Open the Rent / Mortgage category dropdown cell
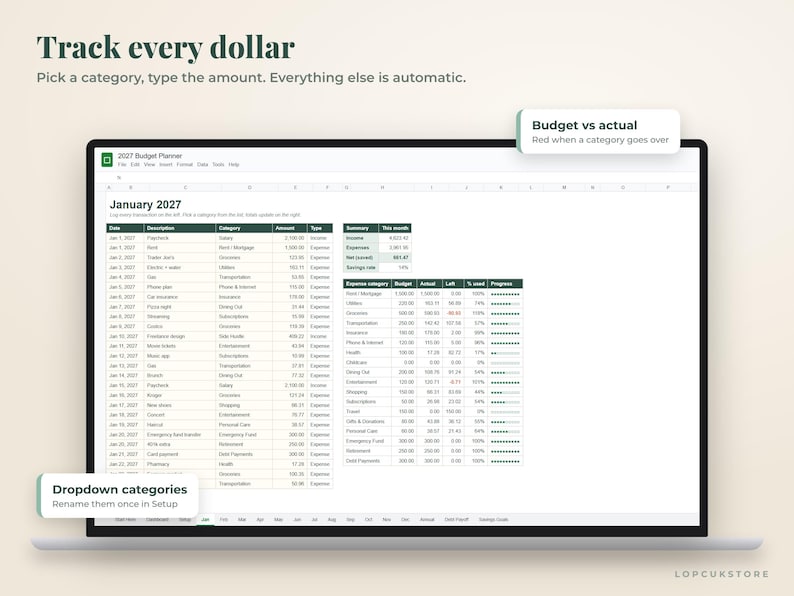This screenshot has height=596, width=794. (x=244, y=248)
